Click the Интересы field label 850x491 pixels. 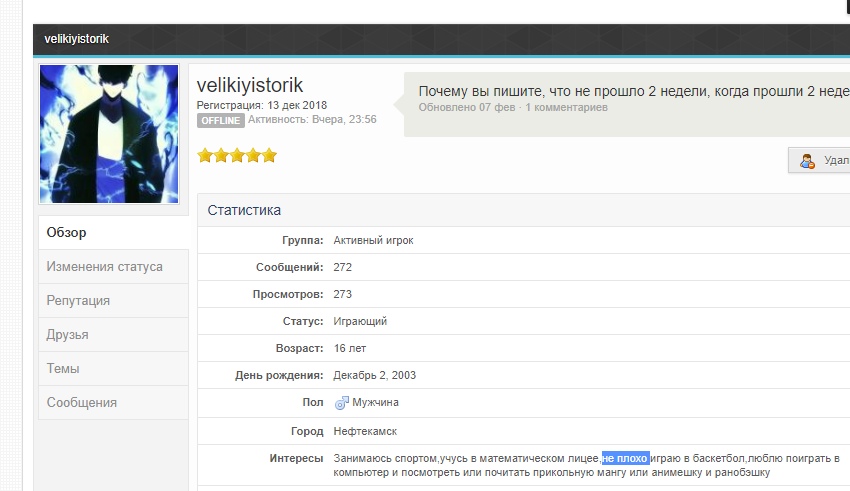[x=296, y=458]
